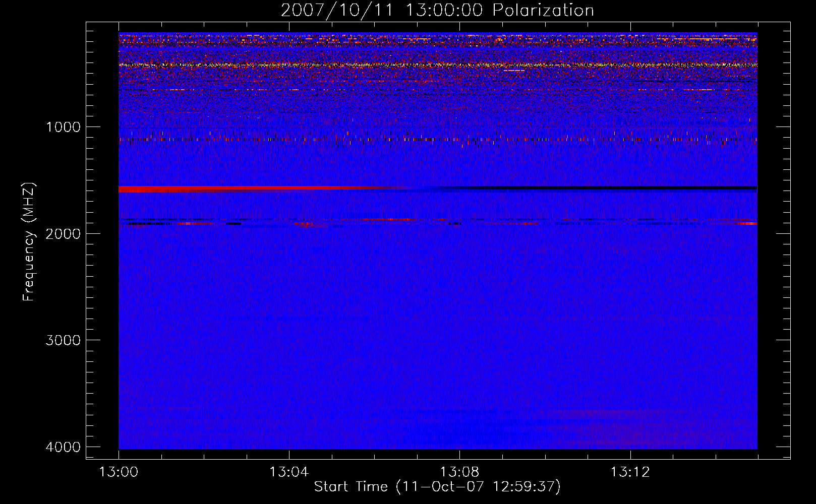
Task: Click the yellow noisy band near 400 MHz
Action: click(x=438, y=65)
